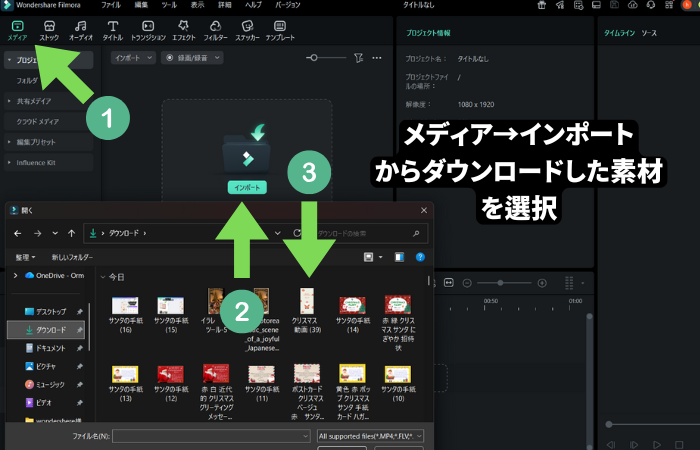
Task: Click the green インポート button
Action: click(x=245, y=187)
